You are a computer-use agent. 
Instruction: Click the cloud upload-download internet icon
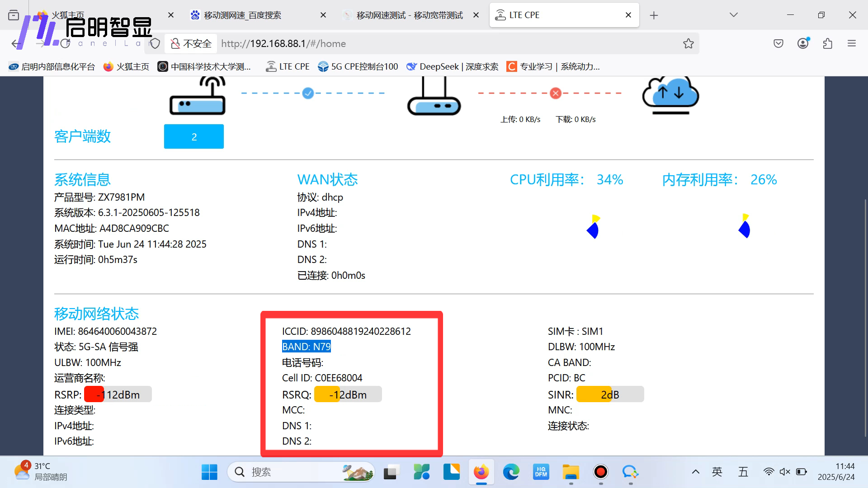pyautogui.click(x=670, y=95)
